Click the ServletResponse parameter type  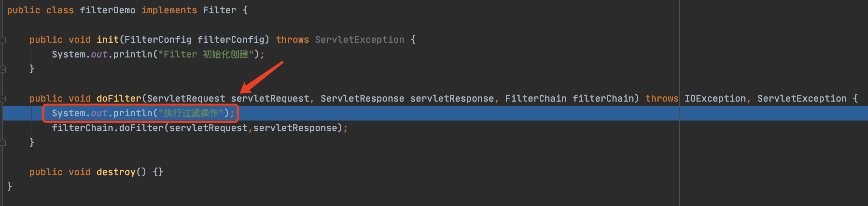(x=362, y=99)
